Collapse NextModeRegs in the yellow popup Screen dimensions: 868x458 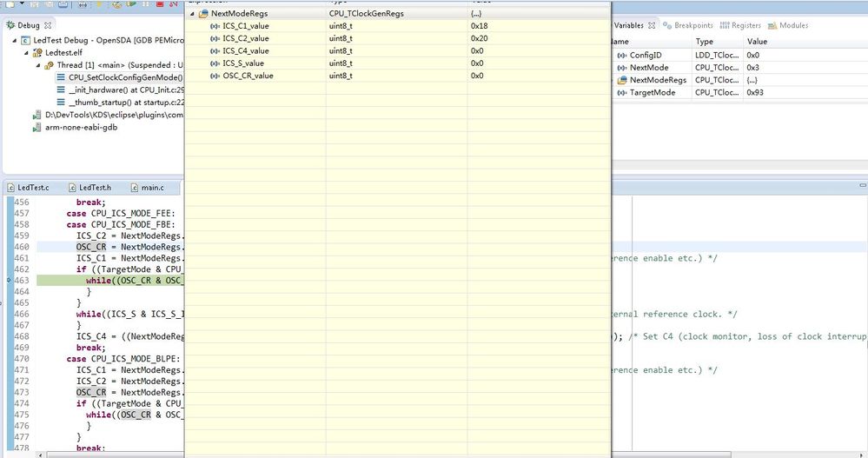pos(192,14)
